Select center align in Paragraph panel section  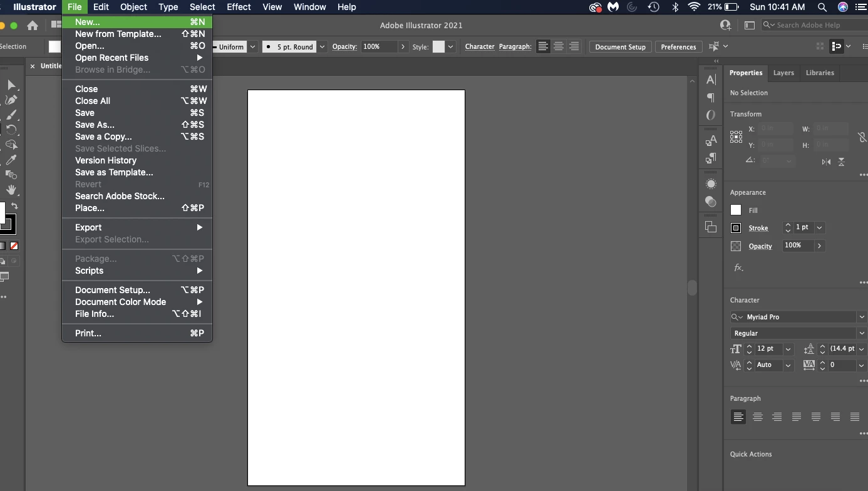click(758, 416)
